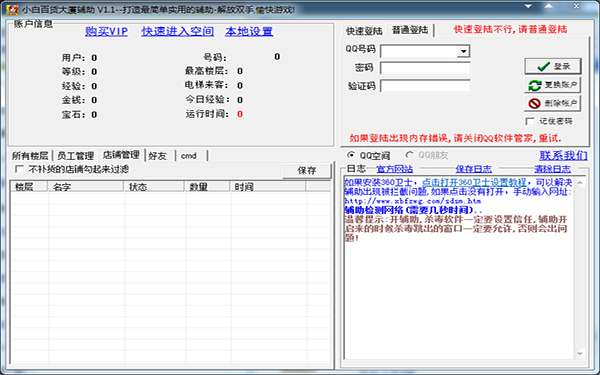The image size is (600, 375).
Task: Expand the QQ号码 dropdown arrow
Action: point(463,51)
